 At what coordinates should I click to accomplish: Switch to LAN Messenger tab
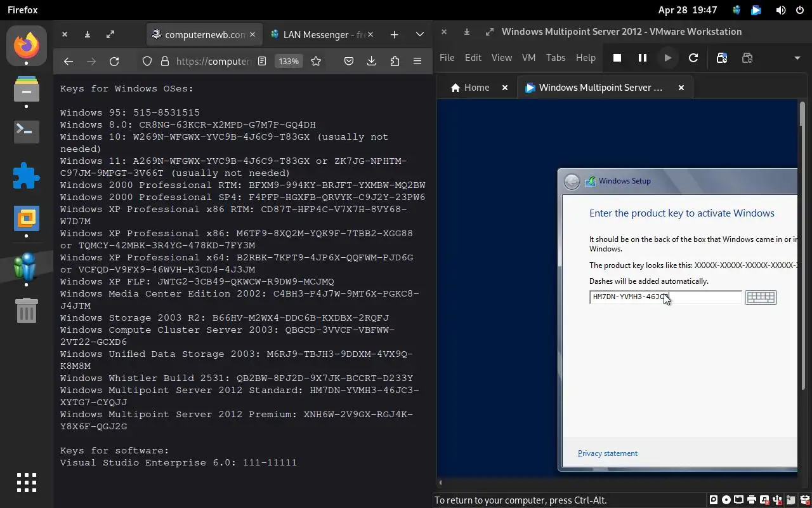322,34
